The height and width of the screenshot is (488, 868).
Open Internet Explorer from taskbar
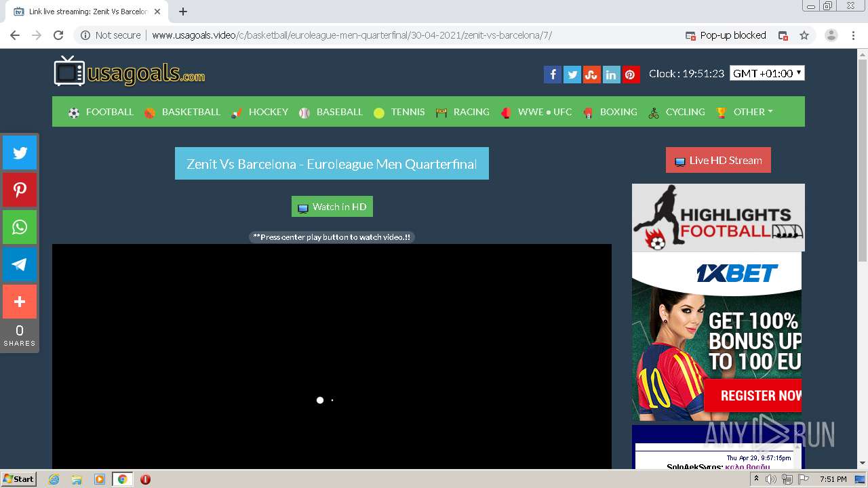pyautogui.click(x=54, y=479)
